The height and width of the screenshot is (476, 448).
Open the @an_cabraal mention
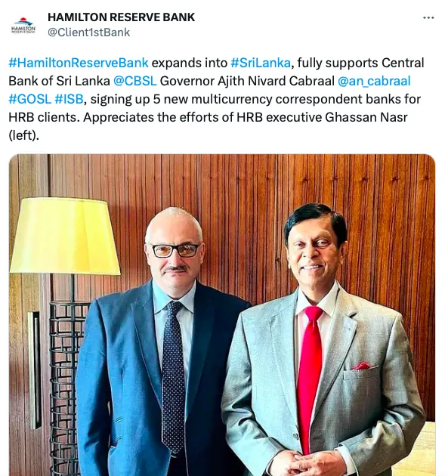point(374,81)
